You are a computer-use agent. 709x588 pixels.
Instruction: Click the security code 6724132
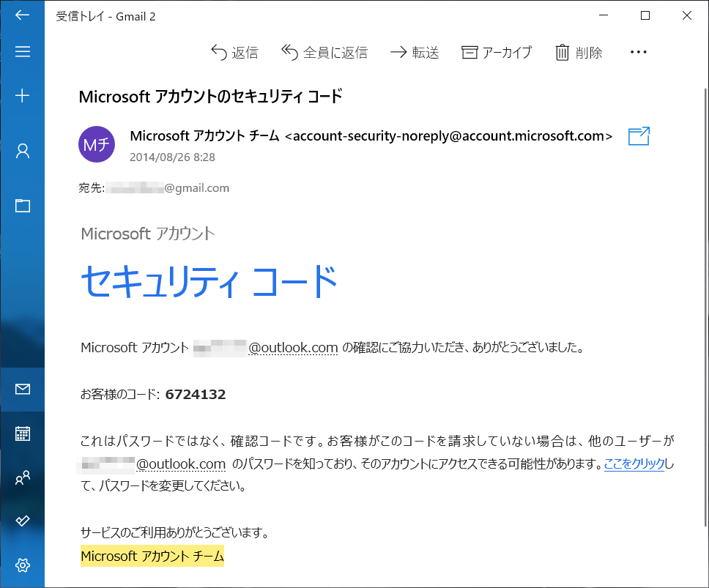(196, 395)
